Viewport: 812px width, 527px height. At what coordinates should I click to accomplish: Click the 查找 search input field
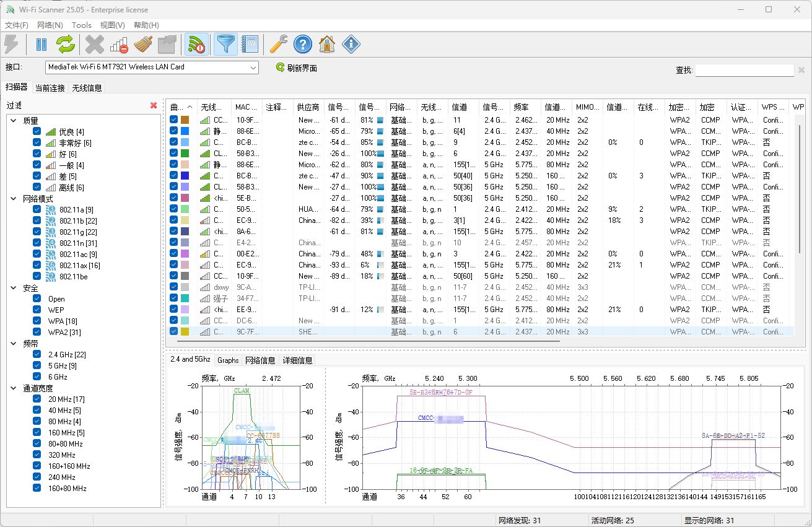(744, 71)
